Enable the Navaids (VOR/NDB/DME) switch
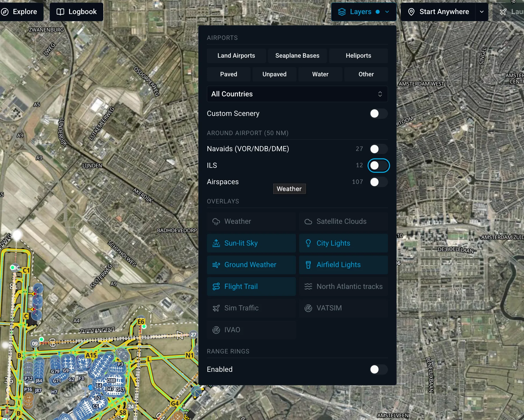524x420 pixels. click(x=378, y=149)
